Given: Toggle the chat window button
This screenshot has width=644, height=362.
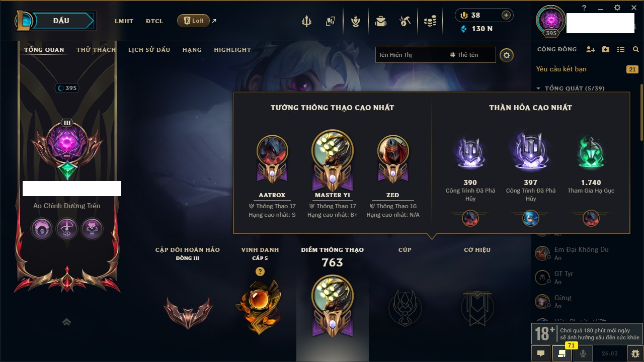Looking at the screenshot, I should (x=541, y=353).
